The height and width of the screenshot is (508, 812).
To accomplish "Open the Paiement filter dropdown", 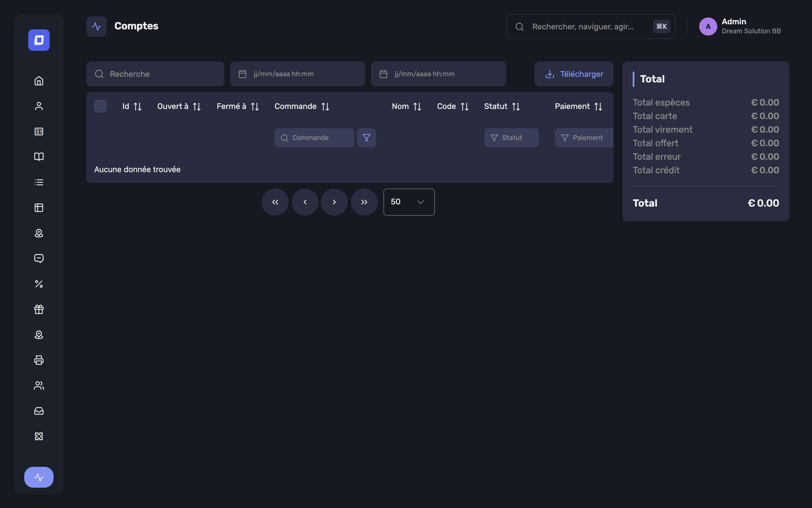I will (x=584, y=138).
